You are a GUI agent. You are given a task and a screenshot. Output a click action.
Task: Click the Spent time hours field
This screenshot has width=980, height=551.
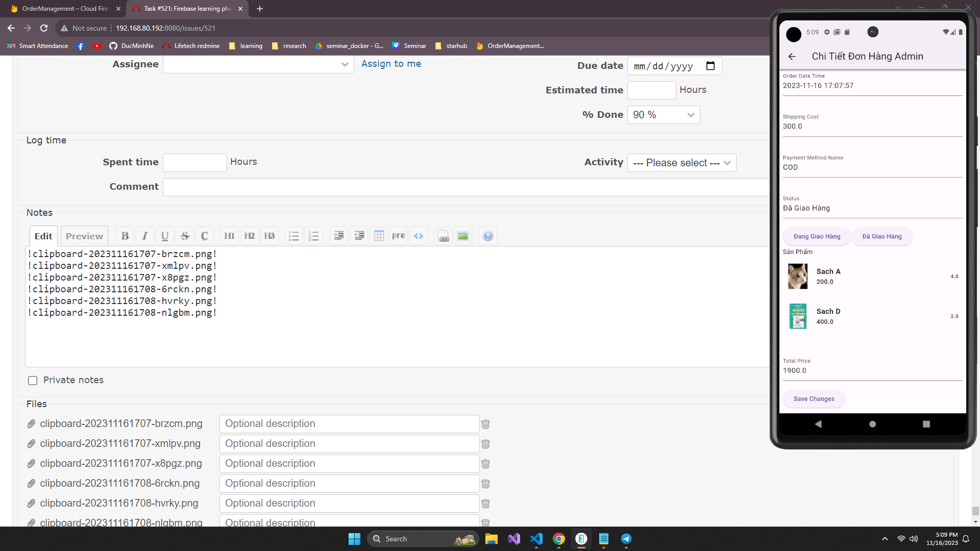click(194, 162)
